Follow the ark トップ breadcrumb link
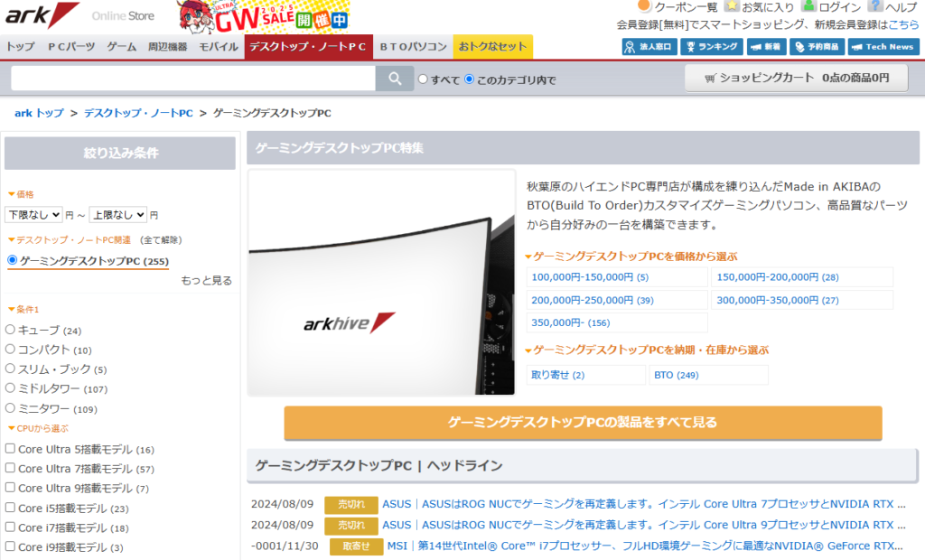Screen dimensions: 925x560 39,113
